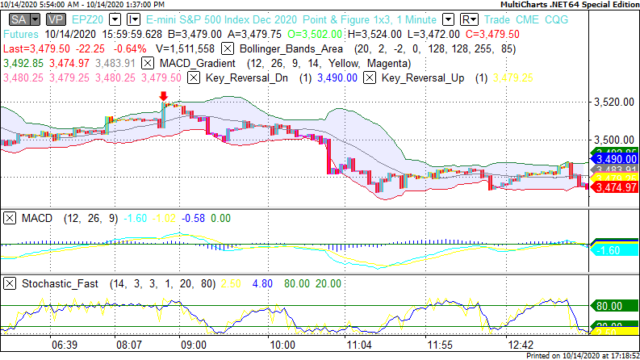Screen dimensions: 640x360
Task: Toggle the Key_Reversal_Up study checkbox
Action: click(x=369, y=78)
